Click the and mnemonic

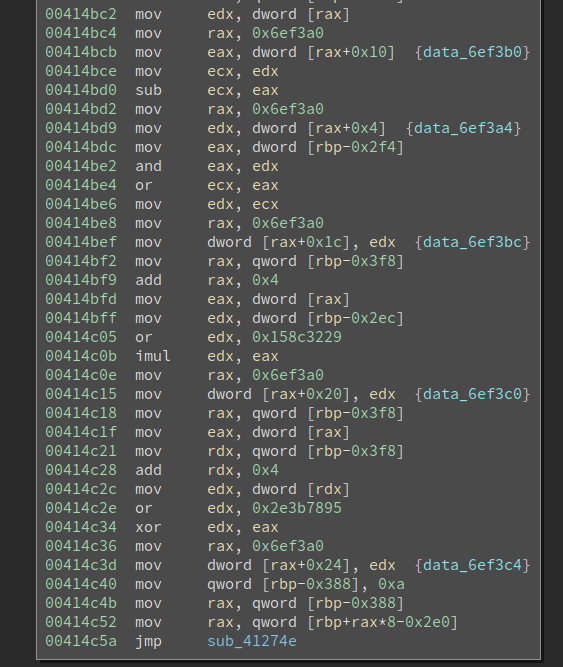(148, 166)
